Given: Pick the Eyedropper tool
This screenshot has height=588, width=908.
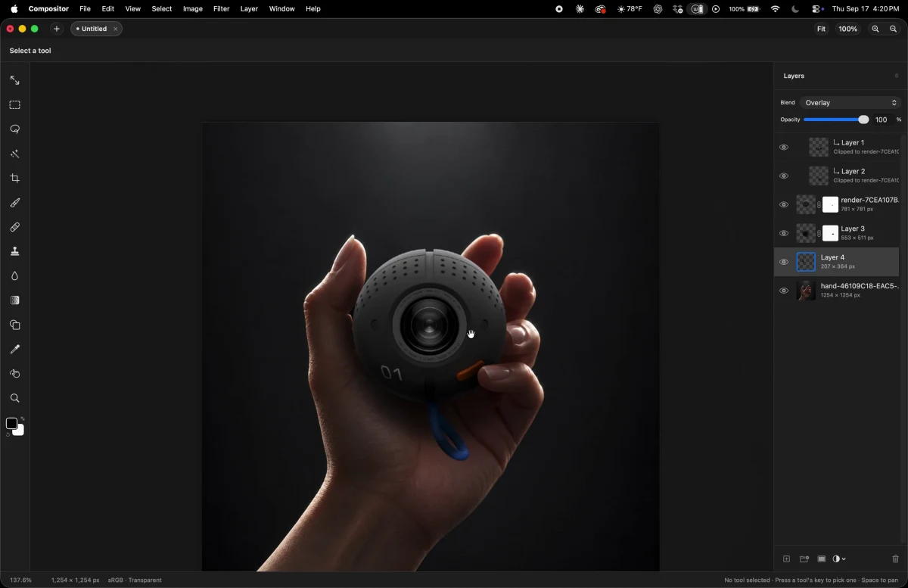Looking at the screenshot, I should tap(14, 349).
